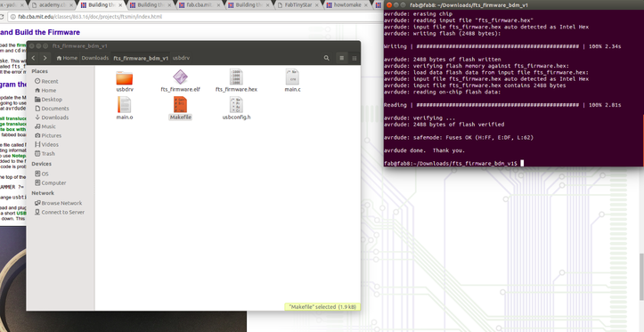Close the FabTinyStar browser tab
644x332 pixels.
tap(316, 5)
